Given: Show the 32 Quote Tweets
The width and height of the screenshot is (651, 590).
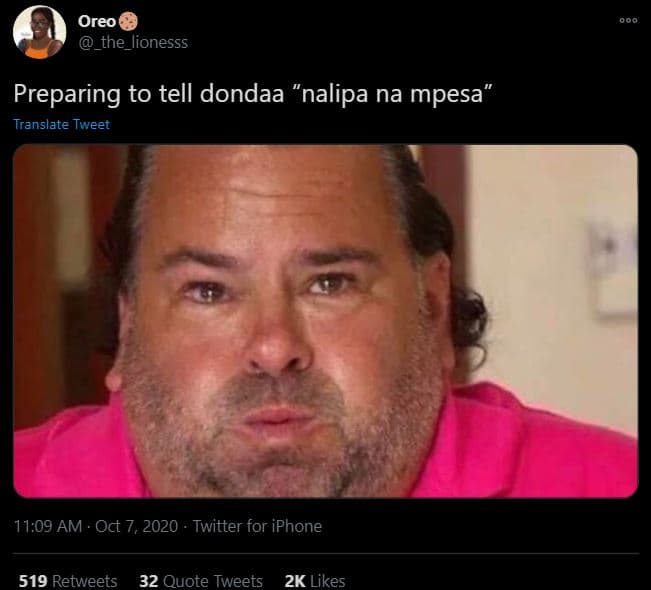Looking at the screenshot, I should (201, 581).
